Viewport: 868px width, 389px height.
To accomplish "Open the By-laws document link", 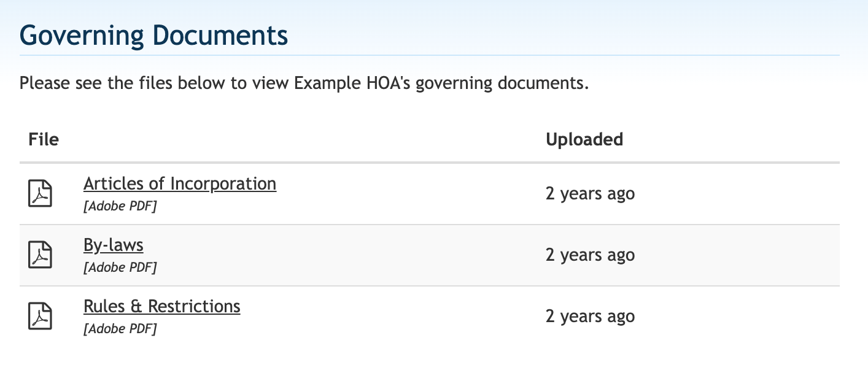I will (x=114, y=245).
